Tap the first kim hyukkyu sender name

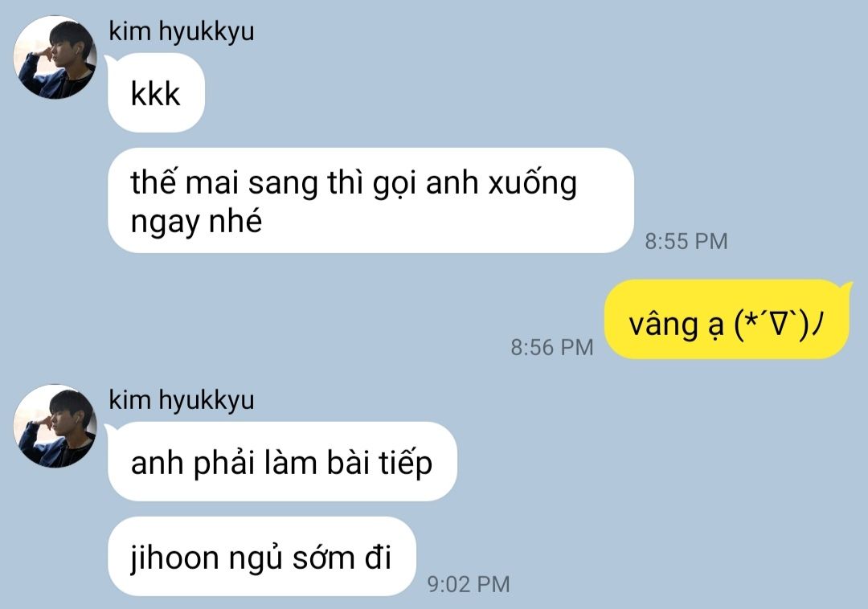pos(182,31)
